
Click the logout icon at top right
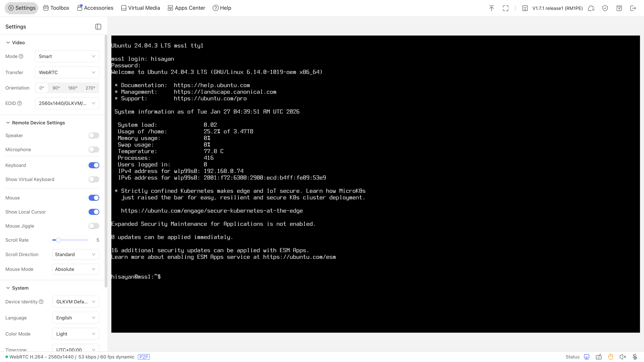pyautogui.click(x=633, y=8)
